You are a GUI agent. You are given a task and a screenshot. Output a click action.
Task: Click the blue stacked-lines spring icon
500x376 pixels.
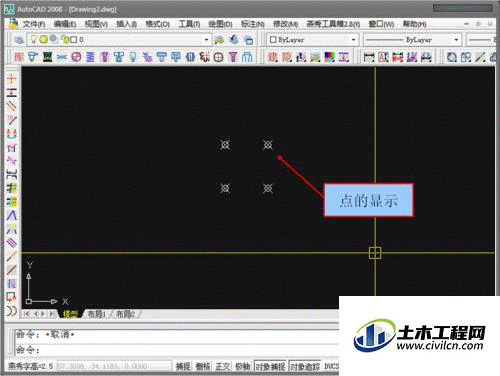90,57
